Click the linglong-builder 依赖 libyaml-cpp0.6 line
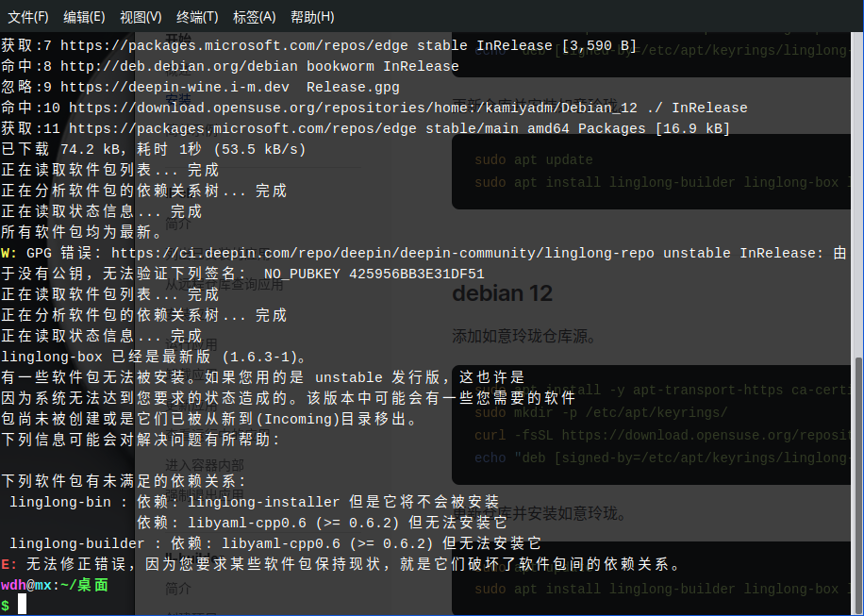Image resolution: width=864 pixels, height=616 pixels. pos(275,543)
